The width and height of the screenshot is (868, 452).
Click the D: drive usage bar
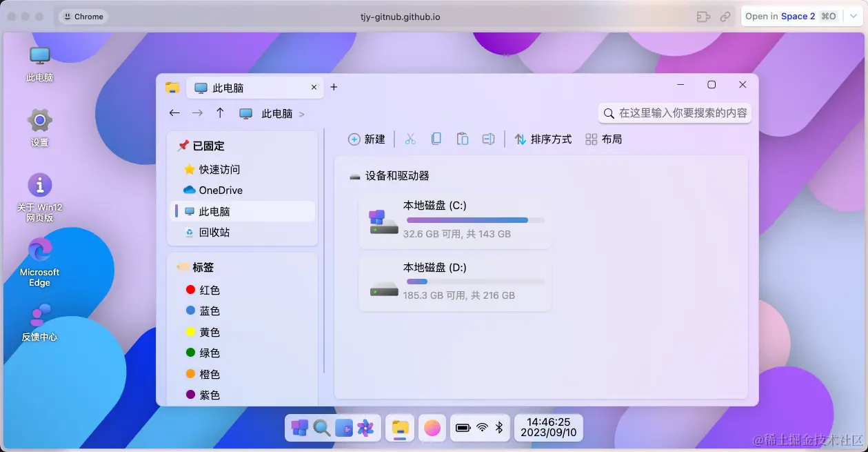475,282
